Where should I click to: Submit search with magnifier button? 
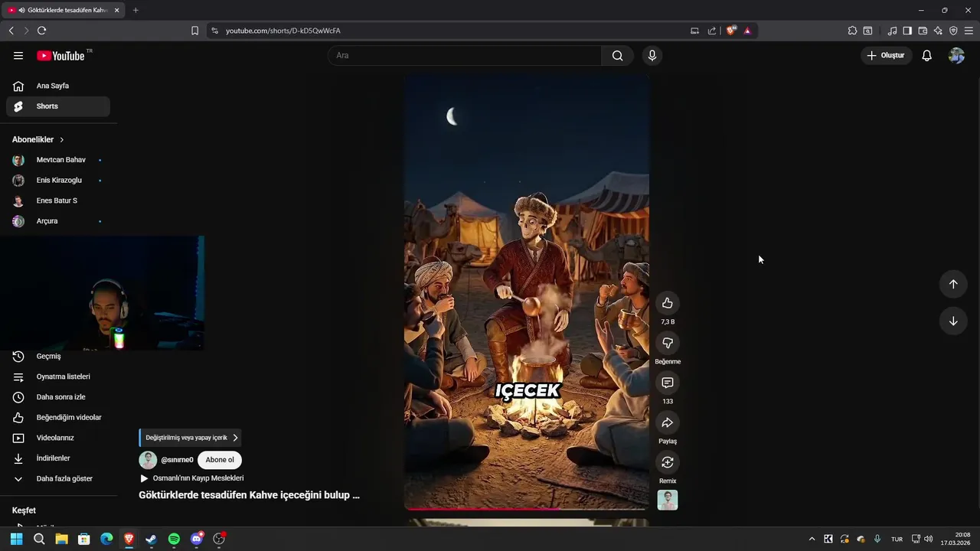coord(617,55)
